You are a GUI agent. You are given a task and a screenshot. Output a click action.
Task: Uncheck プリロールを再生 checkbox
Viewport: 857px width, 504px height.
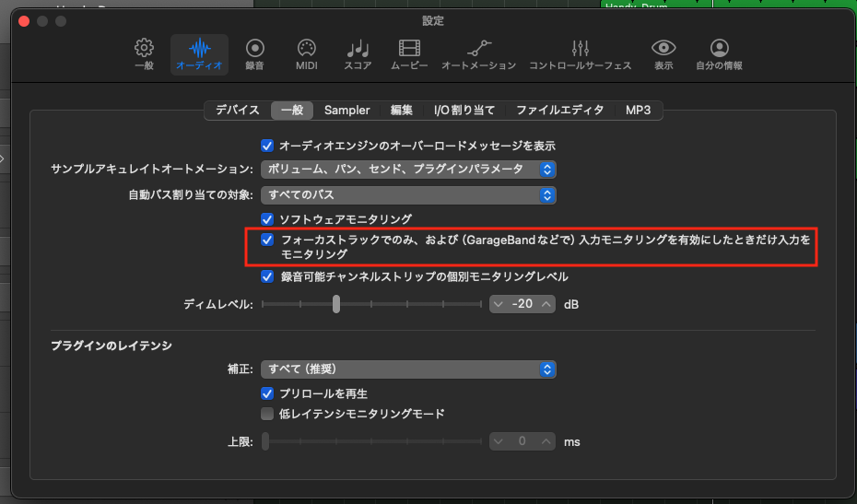[268, 393]
